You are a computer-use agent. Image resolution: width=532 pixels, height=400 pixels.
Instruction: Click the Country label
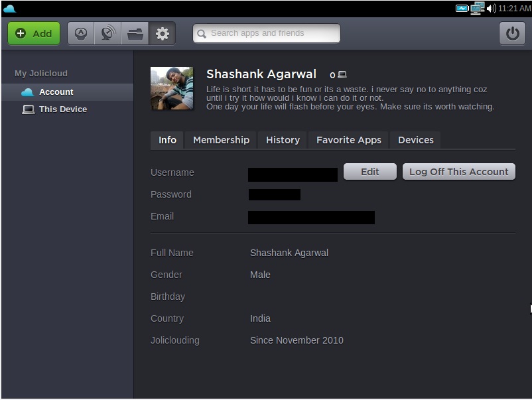click(x=167, y=318)
